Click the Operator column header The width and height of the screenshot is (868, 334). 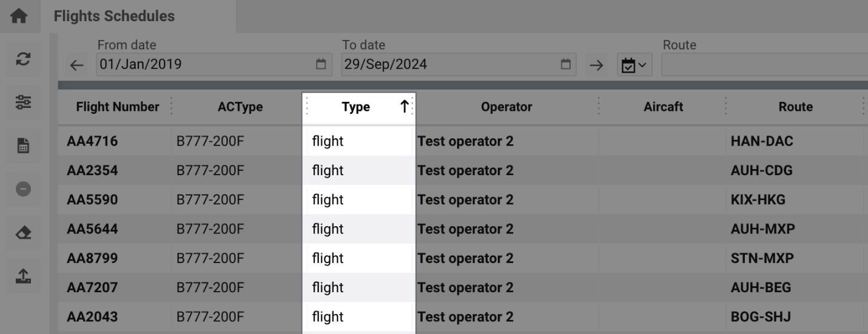[x=506, y=107]
